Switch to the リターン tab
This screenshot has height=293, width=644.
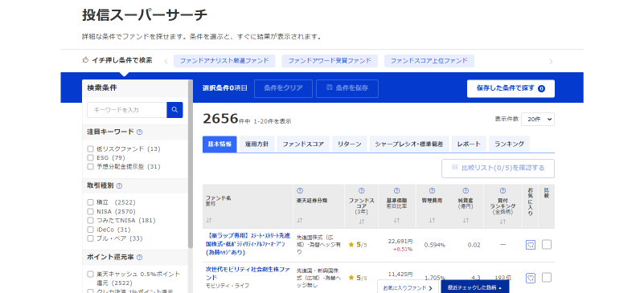[x=350, y=144]
